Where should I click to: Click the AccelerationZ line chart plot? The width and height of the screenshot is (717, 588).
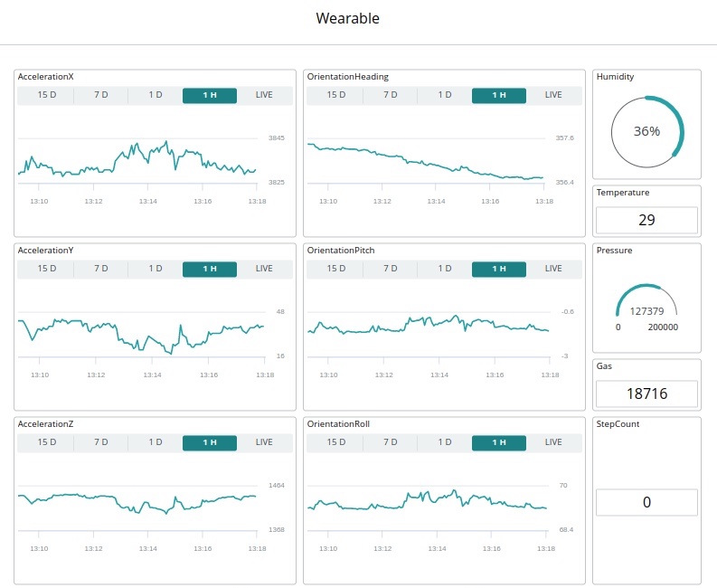pyautogui.click(x=137, y=507)
